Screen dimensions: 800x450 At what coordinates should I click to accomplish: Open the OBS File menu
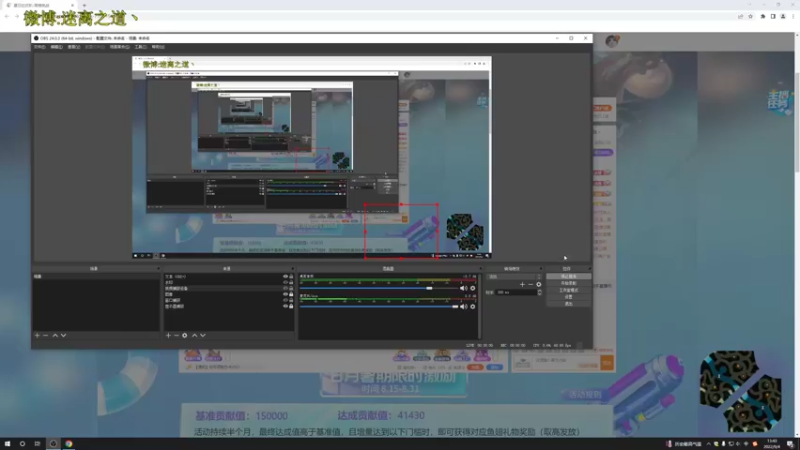[39, 47]
